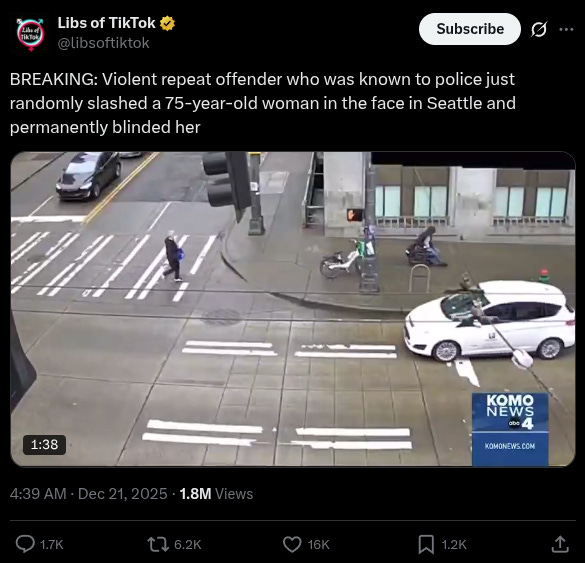The image size is (585, 563).
Task: Click the KOMO News 4 logo in video
Action: point(510,429)
